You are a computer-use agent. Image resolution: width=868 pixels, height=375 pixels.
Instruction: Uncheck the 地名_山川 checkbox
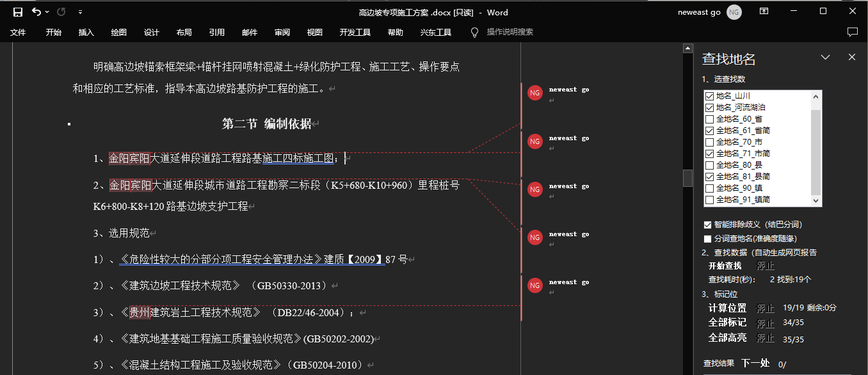pos(709,96)
